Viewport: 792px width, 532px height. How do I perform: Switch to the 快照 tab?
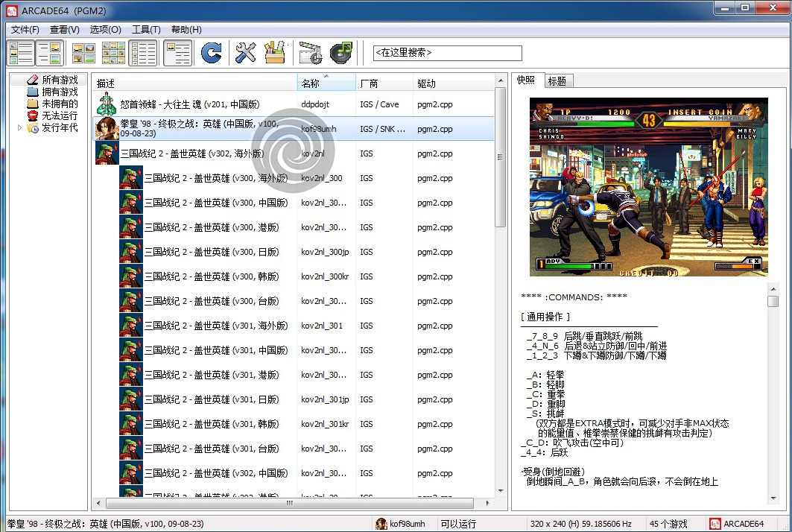pos(526,80)
